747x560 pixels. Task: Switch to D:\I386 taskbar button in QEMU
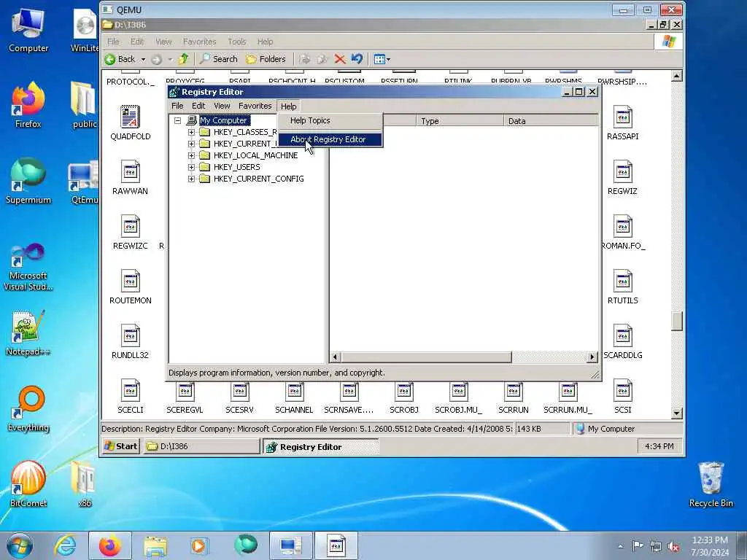(x=201, y=446)
